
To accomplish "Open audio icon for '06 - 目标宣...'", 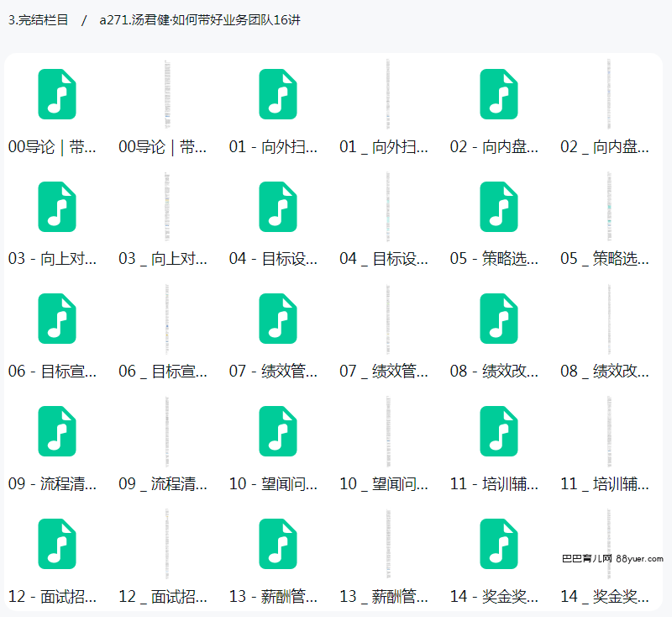I will (x=57, y=319).
